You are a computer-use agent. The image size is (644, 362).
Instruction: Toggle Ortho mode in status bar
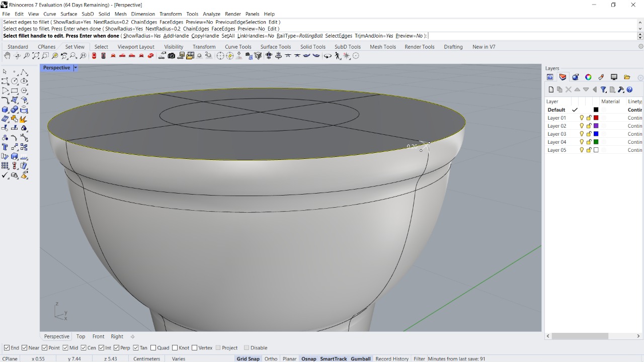[x=271, y=358]
